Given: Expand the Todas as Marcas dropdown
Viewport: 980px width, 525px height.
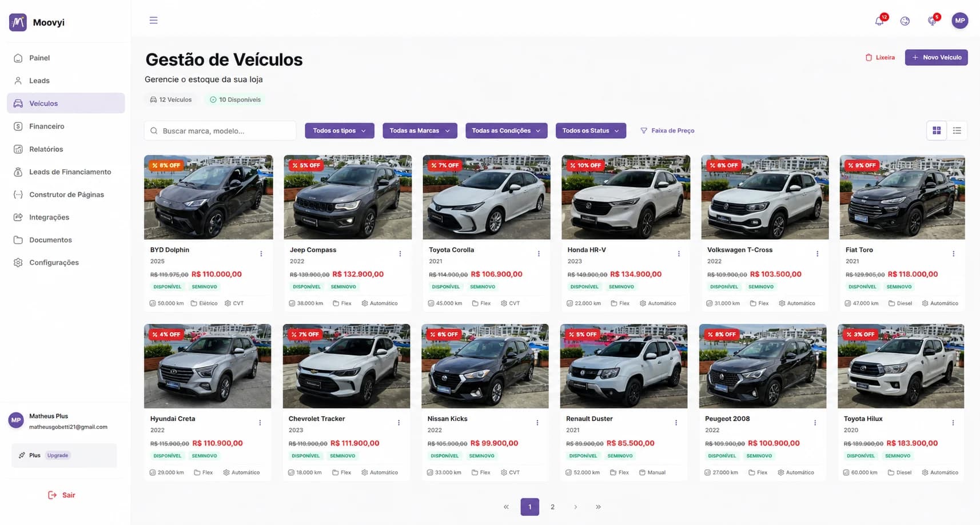Looking at the screenshot, I should [420, 131].
